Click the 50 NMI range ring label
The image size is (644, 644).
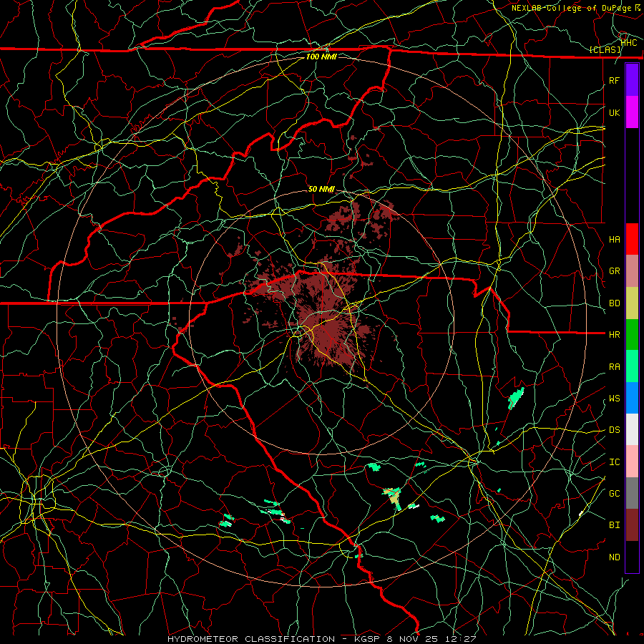pos(321,189)
